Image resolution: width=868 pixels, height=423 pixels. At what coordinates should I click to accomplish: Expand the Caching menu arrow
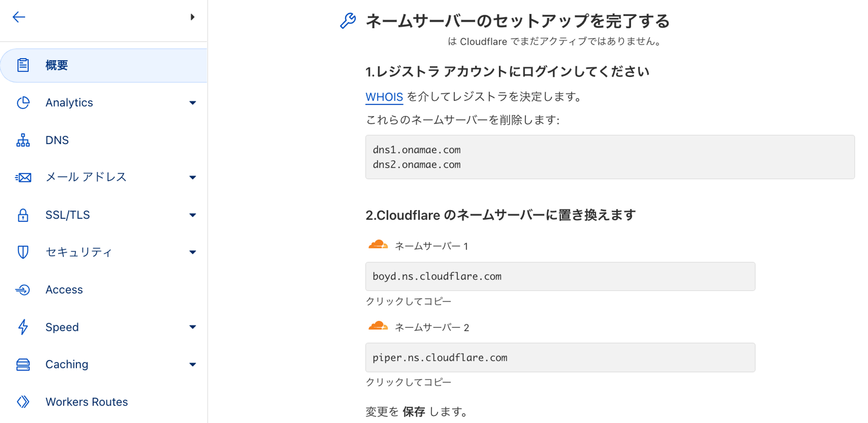(x=193, y=365)
